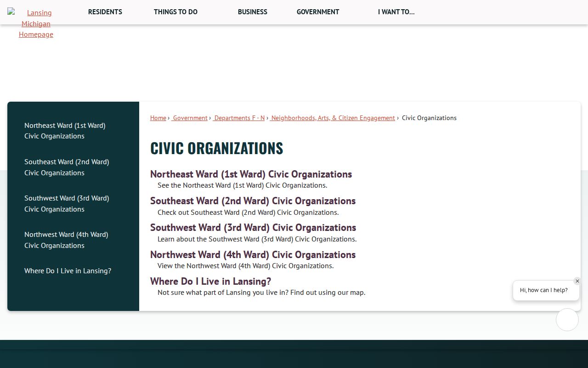Open Southeast Ward (2nd Ward) Civic Organizations heading

pos(253,201)
